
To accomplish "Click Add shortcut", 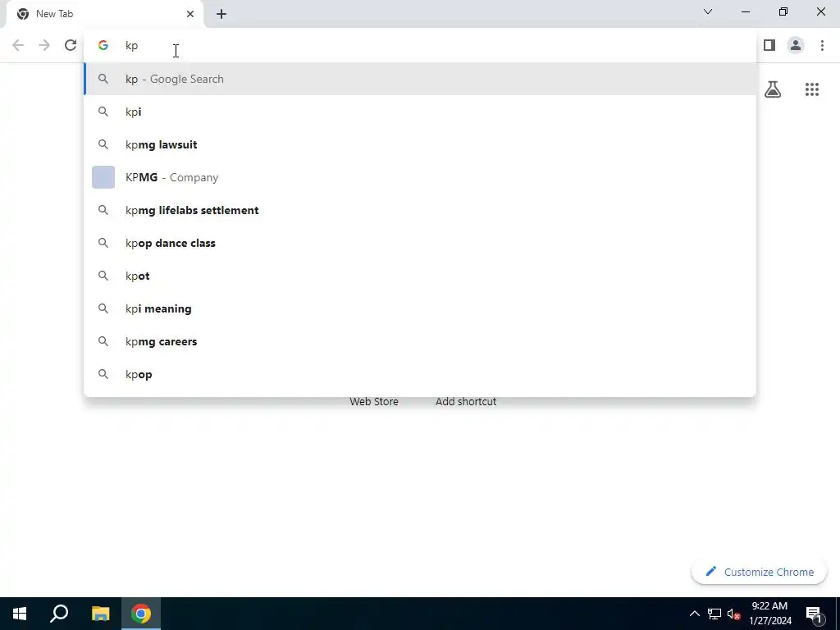I will click(x=466, y=401).
